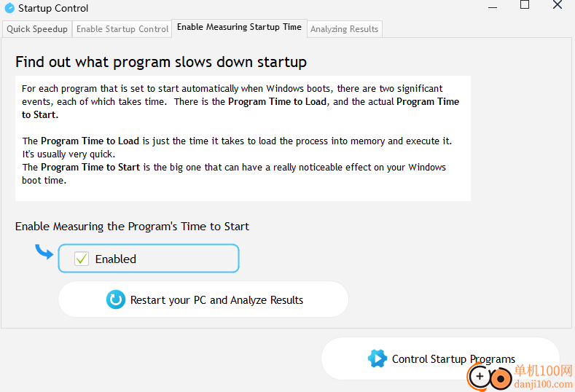Screen dimensions: 575x392
Task: Minimize the Startup Control window
Action: point(493,7)
